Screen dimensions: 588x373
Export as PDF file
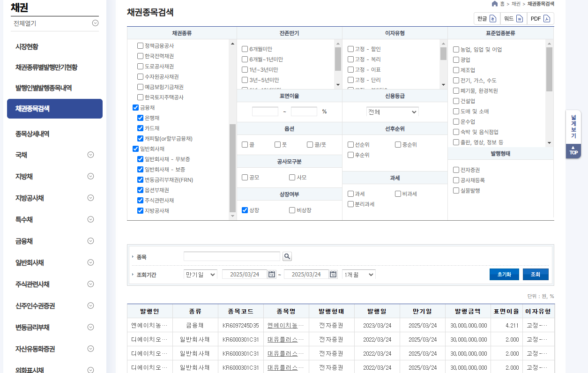(x=540, y=19)
